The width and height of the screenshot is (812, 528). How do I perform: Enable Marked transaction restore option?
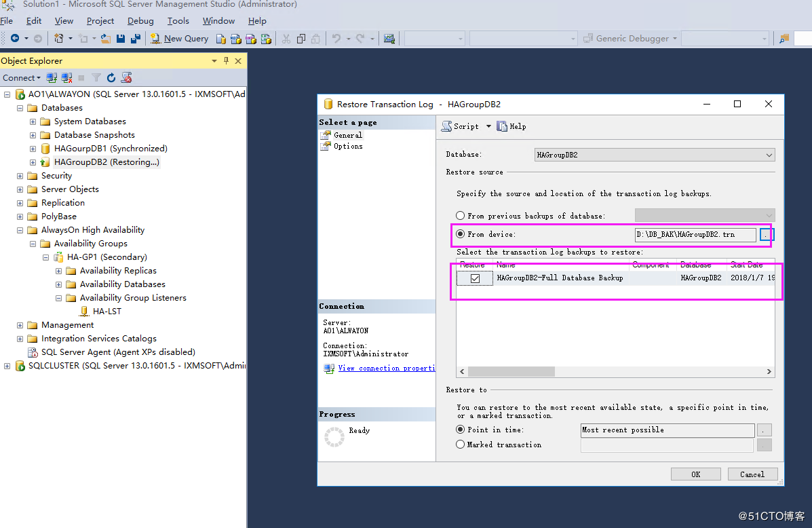click(x=461, y=445)
